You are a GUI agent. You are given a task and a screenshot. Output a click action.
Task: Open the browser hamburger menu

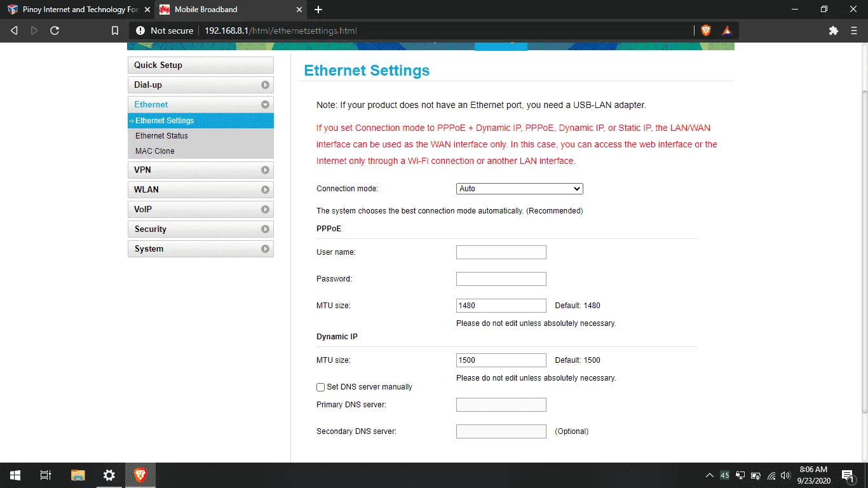(x=854, y=30)
